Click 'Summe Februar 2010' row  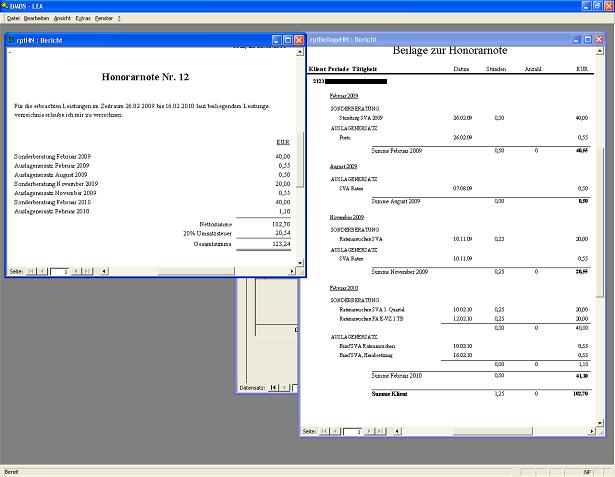pos(480,376)
